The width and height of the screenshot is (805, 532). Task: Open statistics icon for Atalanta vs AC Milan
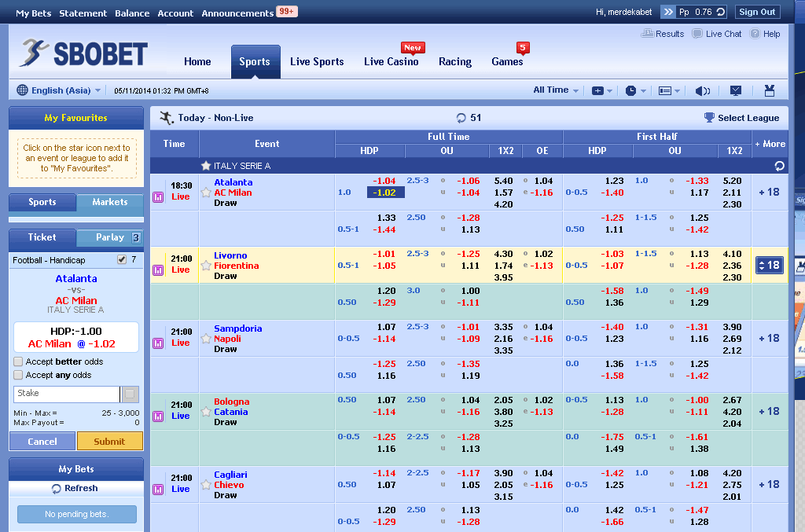tap(158, 196)
